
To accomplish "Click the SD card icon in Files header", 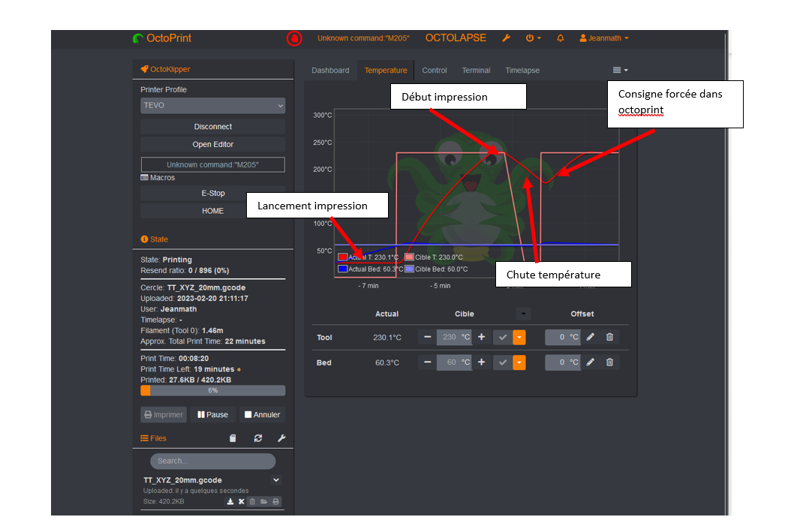I will pyautogui.click(x=233, y=438).
